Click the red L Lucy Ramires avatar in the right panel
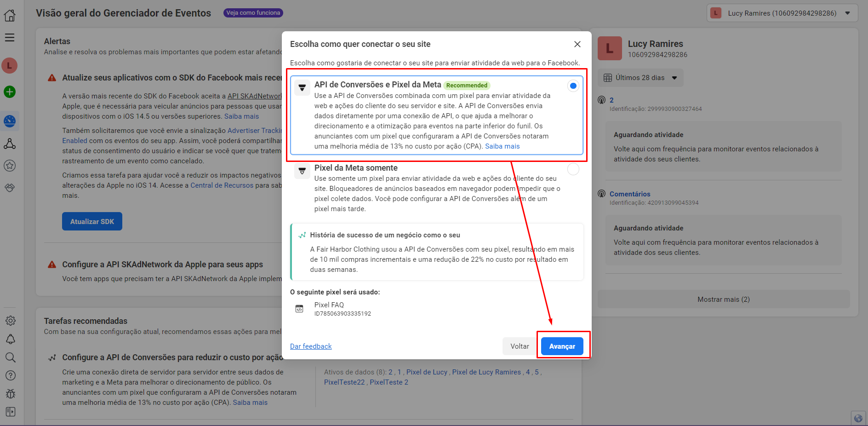 coord(610,48)
